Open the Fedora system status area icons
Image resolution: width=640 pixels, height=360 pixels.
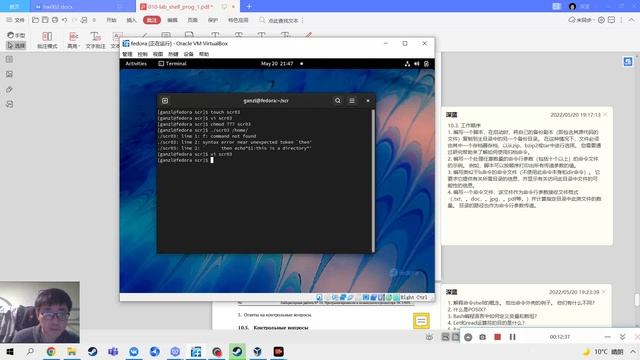click(x=417, y=64)
